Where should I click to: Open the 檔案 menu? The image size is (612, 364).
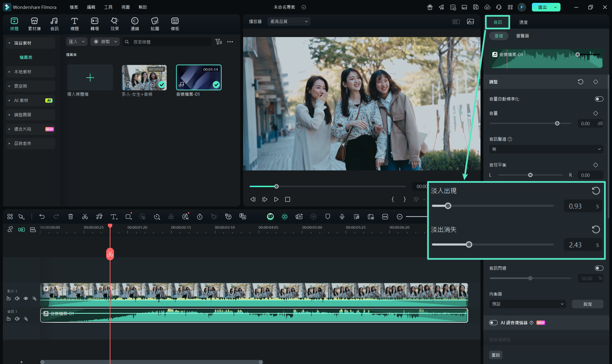pyautogui.click(x=74, y=7)
